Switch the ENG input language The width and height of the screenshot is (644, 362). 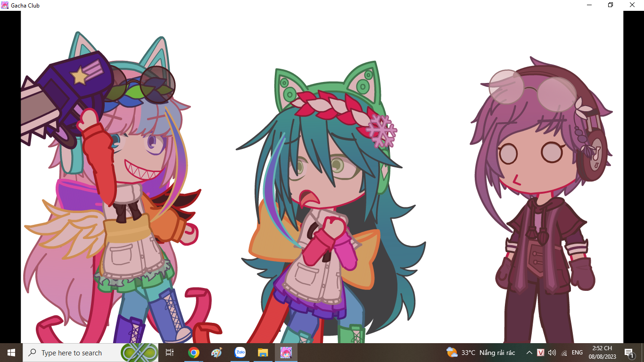pyautogui.click(x=577, y=353)
